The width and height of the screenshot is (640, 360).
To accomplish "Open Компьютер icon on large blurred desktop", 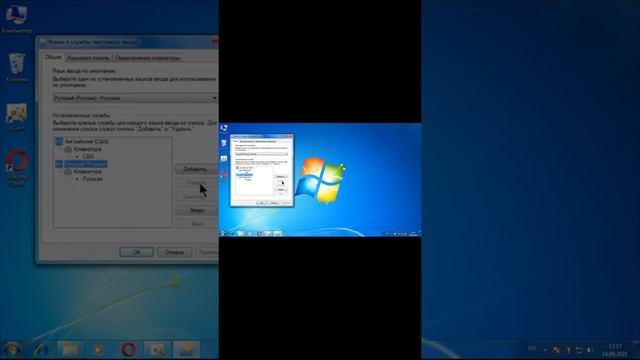I will [x=16, y=18].
